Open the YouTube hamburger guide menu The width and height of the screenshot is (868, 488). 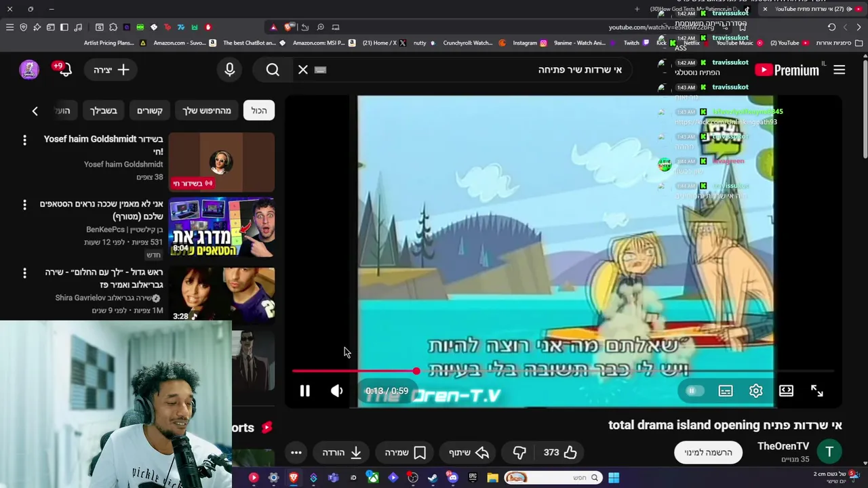coord(840,70)
